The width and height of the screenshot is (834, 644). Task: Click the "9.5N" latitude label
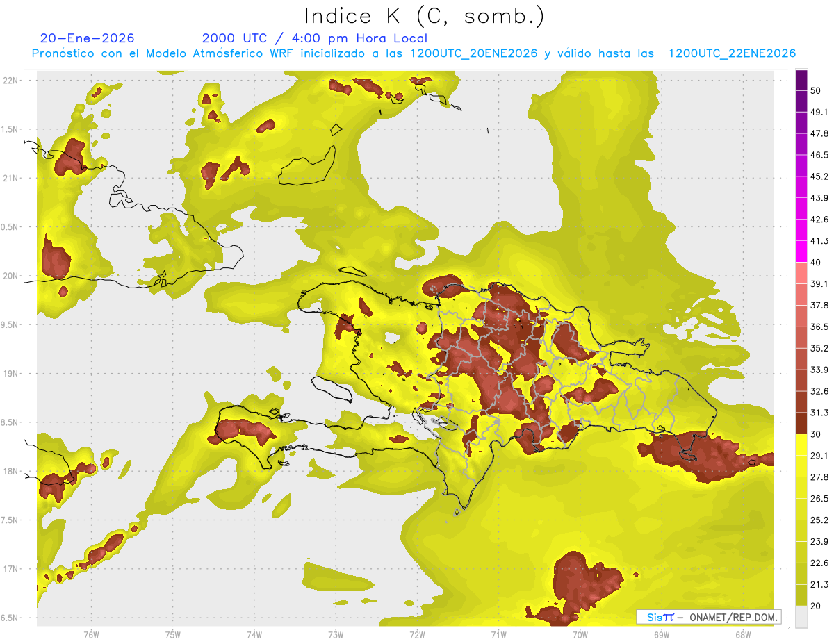tap(10, 324)
